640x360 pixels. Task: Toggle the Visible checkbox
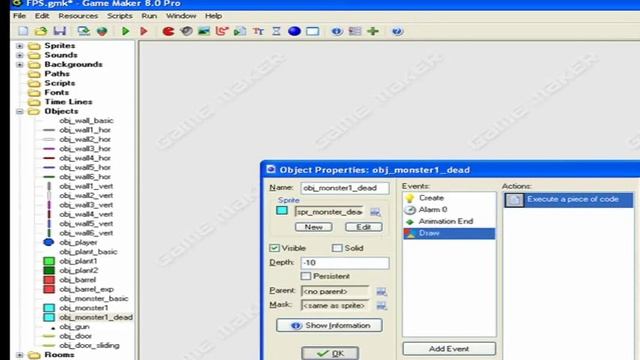coord(274,248)
